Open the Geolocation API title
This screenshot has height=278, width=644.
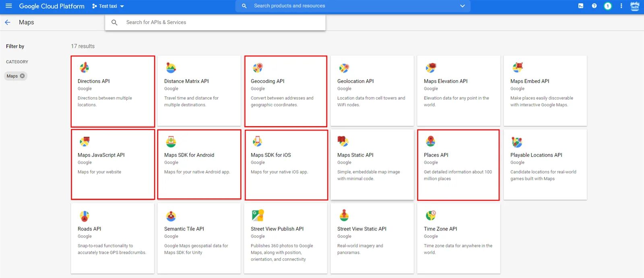(x=355, y=81)
